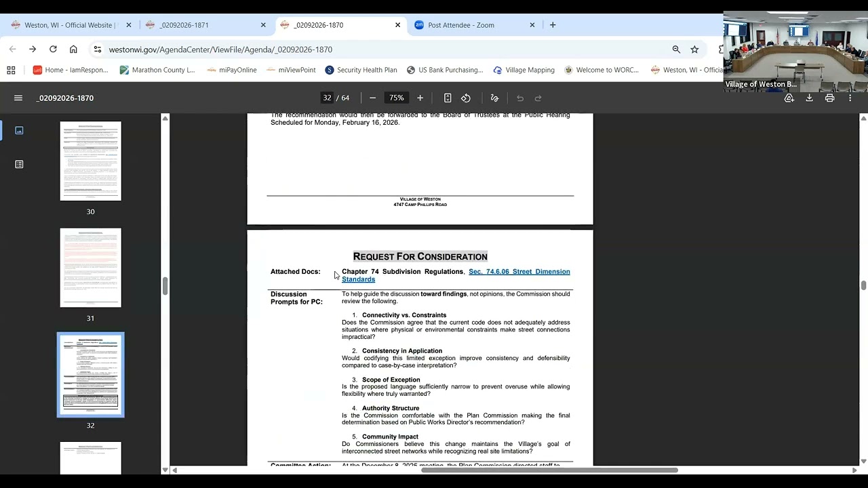Screen dimensions: 868x488
Task: Click the PDF redo arrow
Action: (x=538, y=98)
